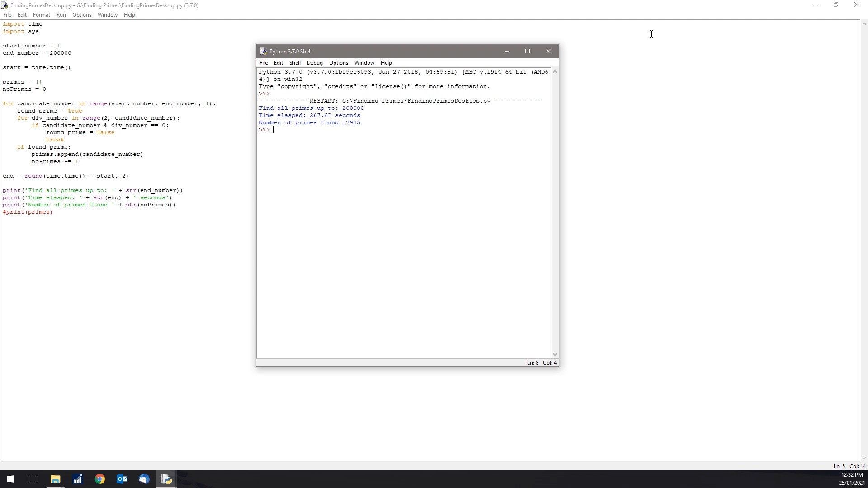Screen dimensions: 868x488
Task: Click Show Desktop at the taskbar's far right
Action: tap(867, 479)
